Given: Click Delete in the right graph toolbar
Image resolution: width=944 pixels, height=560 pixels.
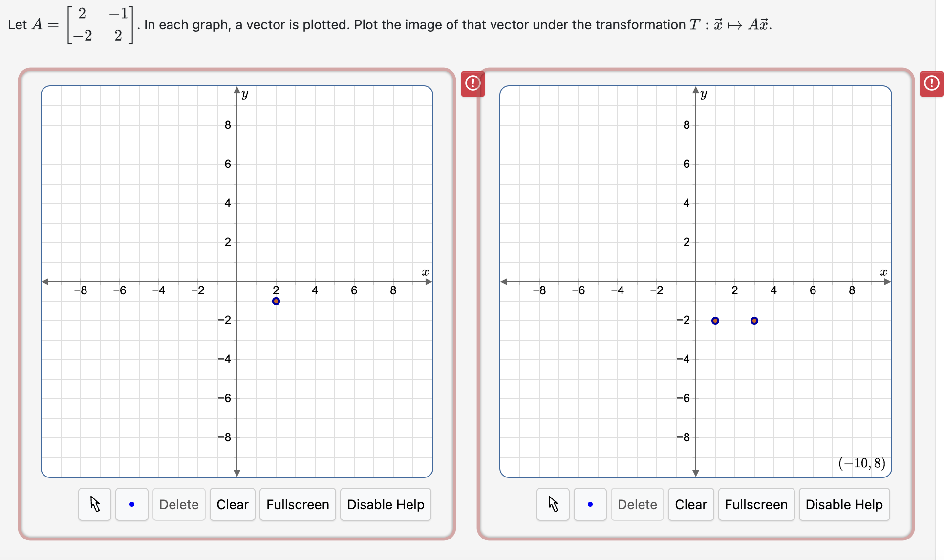Looking at the screenshot, I should tap(637, 504).
